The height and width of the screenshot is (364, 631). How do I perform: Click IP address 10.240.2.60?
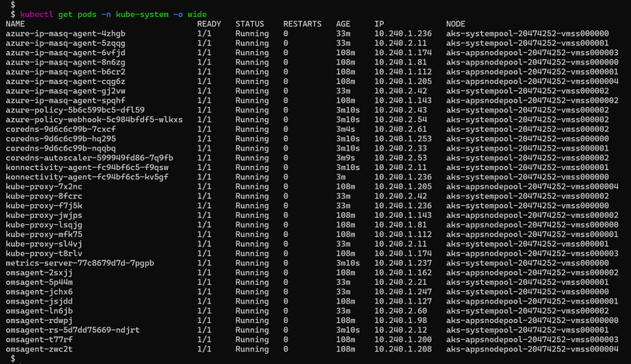[x=400, y=311]
